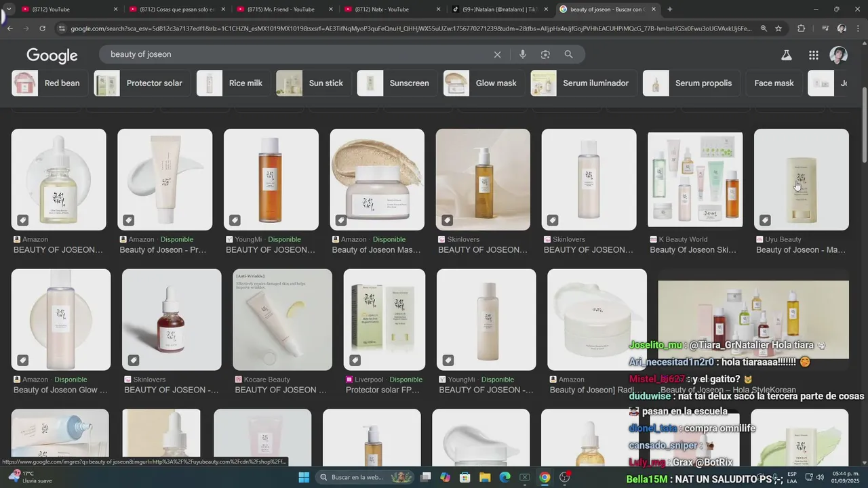
Task: Close the Mr. Friend YouTube tab
Action: coord(330,9)
